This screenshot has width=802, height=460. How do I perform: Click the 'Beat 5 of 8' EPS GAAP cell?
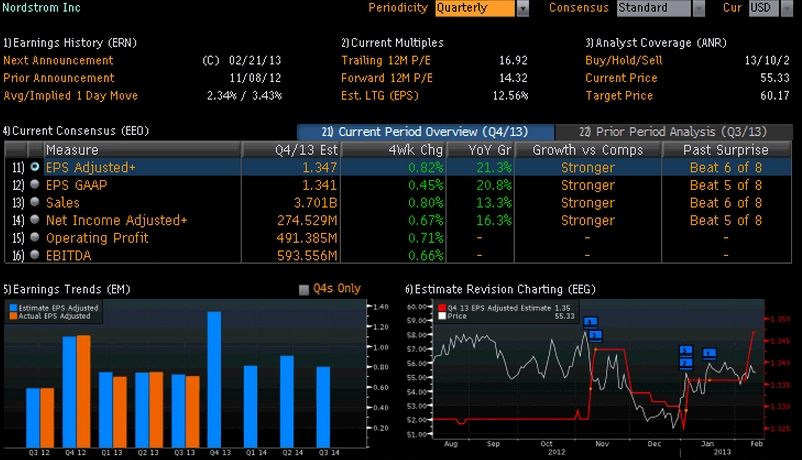click(726, 185)
